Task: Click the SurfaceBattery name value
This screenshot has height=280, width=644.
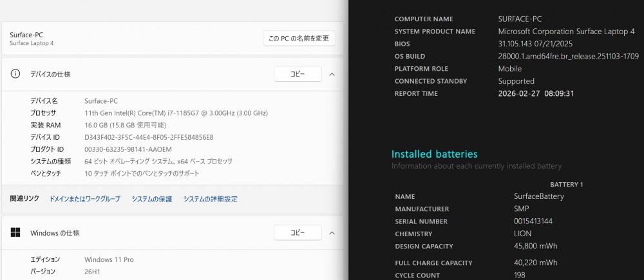Action: [x=539, y=196]
